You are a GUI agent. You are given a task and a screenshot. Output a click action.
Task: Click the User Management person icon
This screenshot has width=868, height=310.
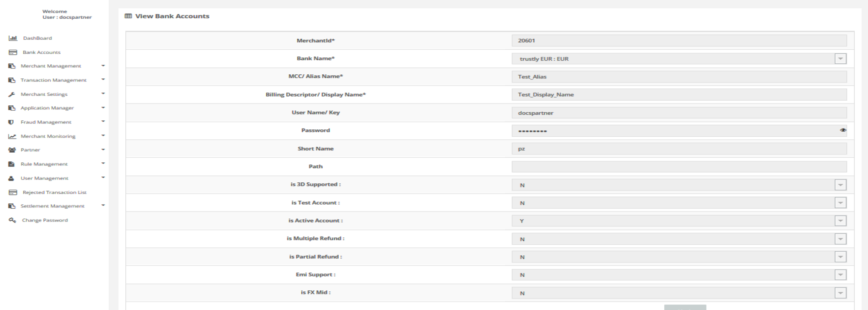coord(11,178)
